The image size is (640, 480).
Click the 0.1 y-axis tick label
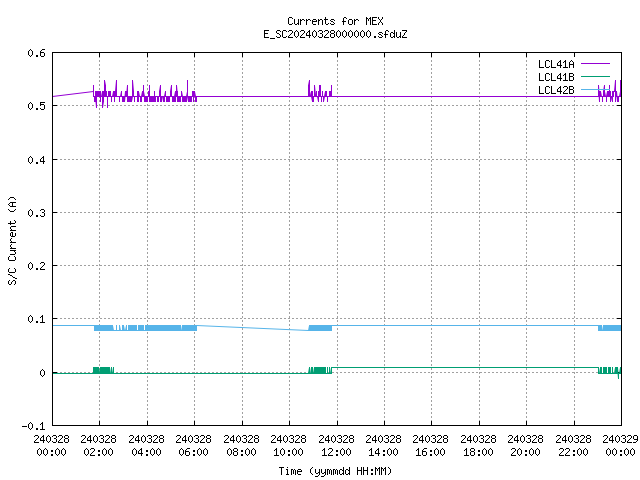36,319
